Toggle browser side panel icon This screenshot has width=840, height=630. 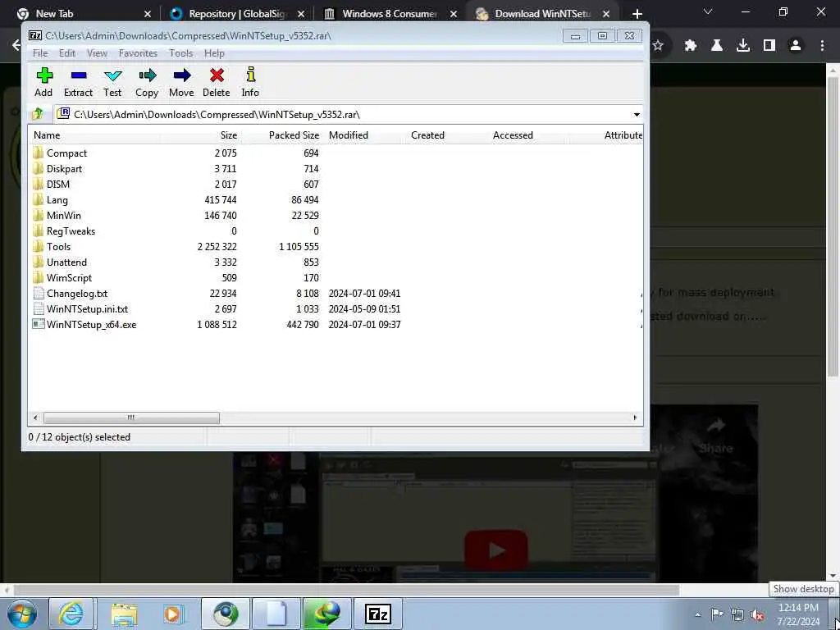[769, 46]
